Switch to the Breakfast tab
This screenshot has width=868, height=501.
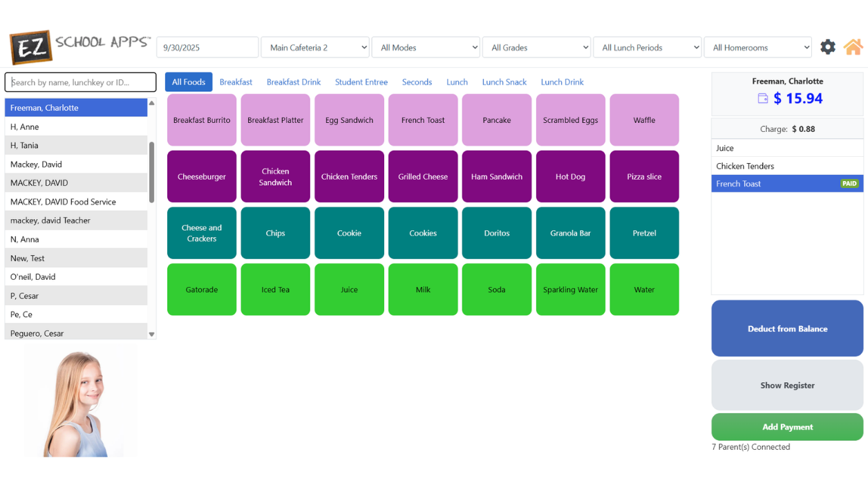click(236, 82)
